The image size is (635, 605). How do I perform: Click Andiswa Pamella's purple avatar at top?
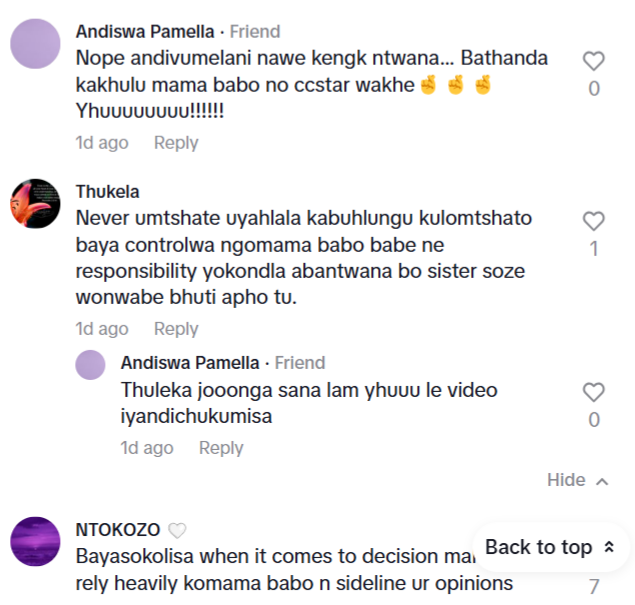tap(35, 44)
